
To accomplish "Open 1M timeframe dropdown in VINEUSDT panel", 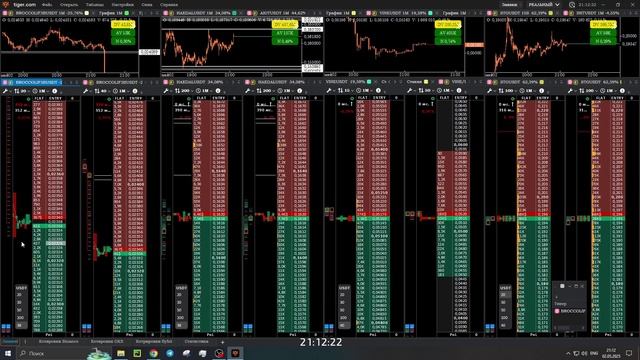I will pos(364,91).
